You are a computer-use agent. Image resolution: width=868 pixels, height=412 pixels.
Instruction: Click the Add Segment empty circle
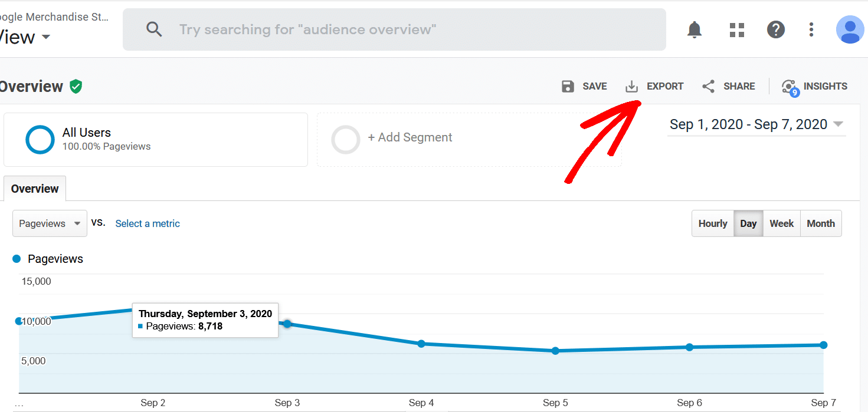[x=346, y=140]
